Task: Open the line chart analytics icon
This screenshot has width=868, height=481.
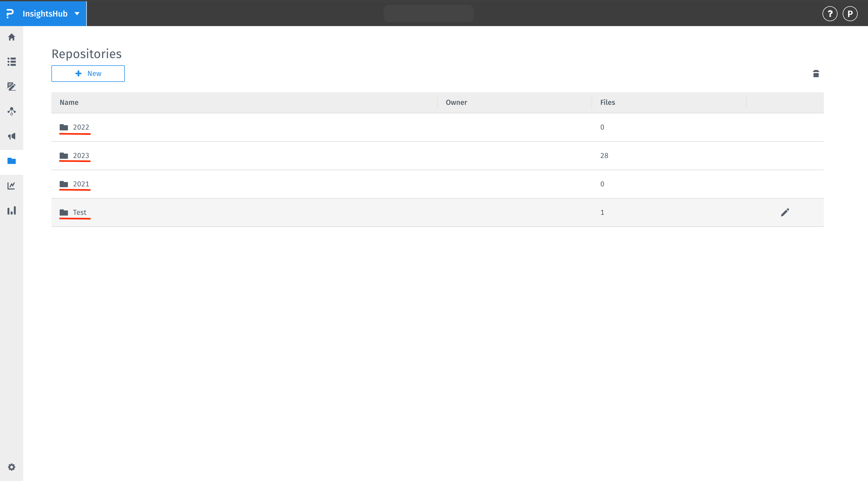Action: pyautogui.click(x=11, y=186)
